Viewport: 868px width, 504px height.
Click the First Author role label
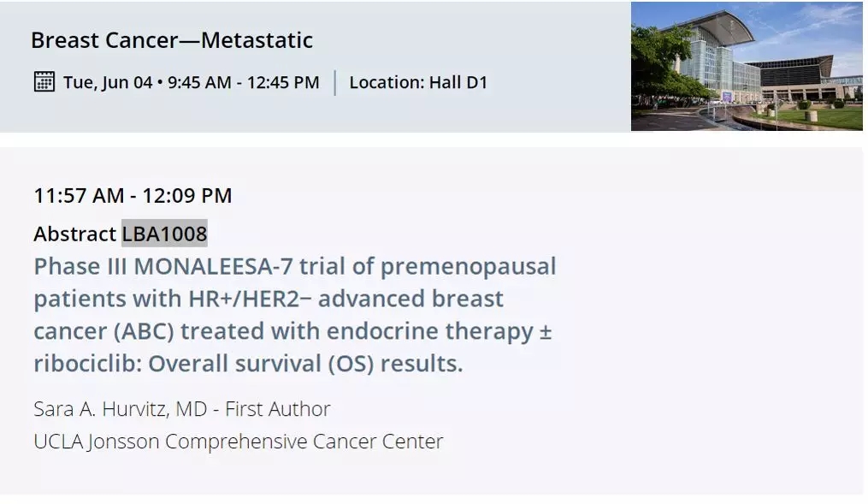tap(278, 409)
